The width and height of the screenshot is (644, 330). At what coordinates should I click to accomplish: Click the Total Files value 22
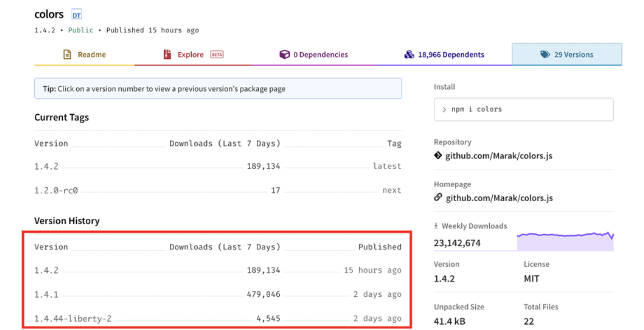coord(529,322)
